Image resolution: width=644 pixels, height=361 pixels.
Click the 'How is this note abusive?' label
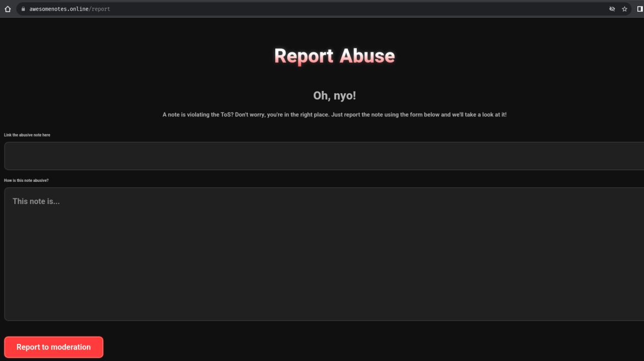point(26,180)
